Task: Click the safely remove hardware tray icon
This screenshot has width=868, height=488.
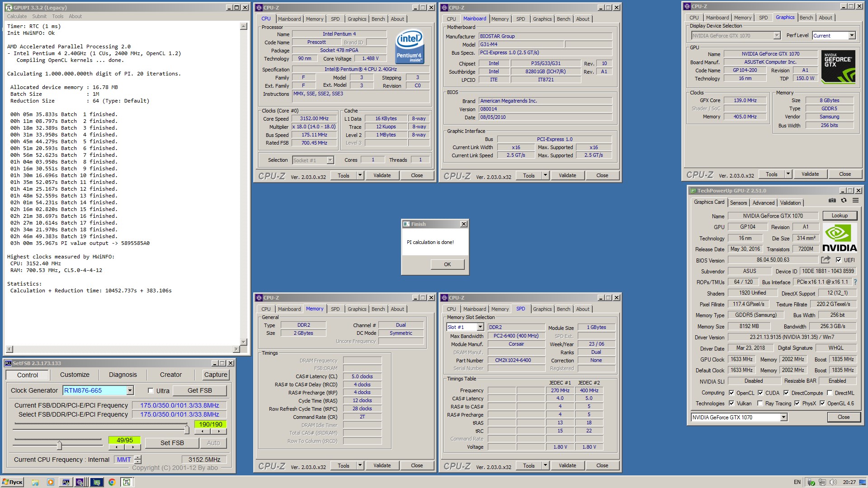Action: pos(811,482)
